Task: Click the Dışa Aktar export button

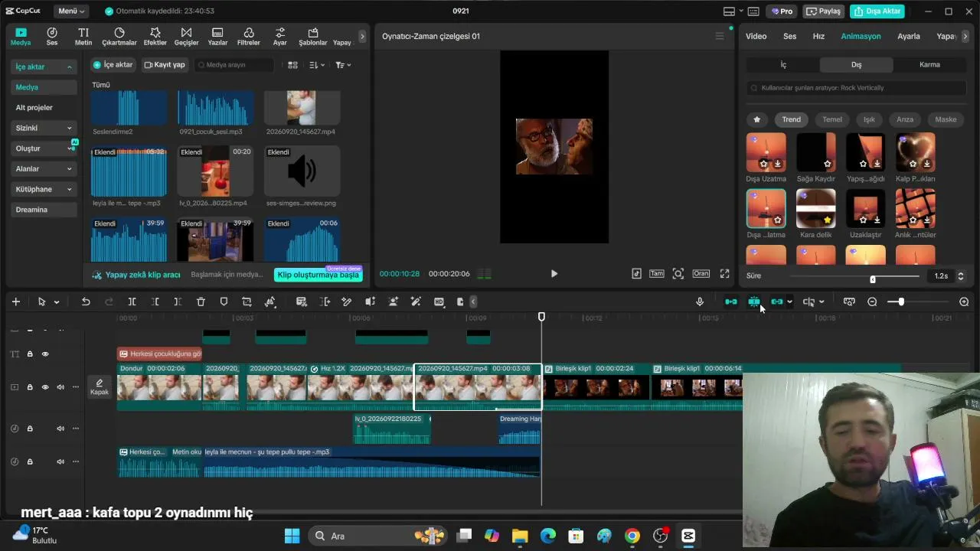Action: coord(877,11)
